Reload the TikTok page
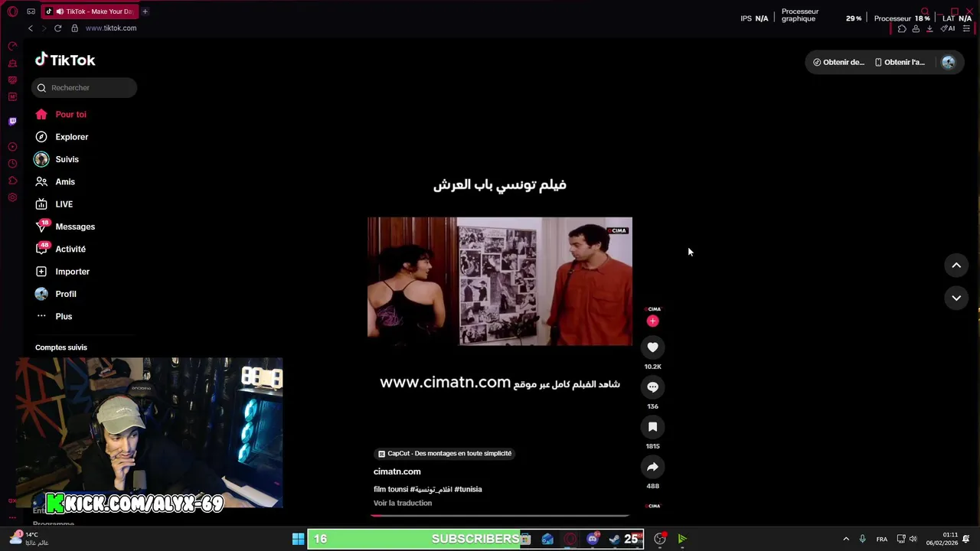This screenshot has height=551, width=980. point(57,28)
